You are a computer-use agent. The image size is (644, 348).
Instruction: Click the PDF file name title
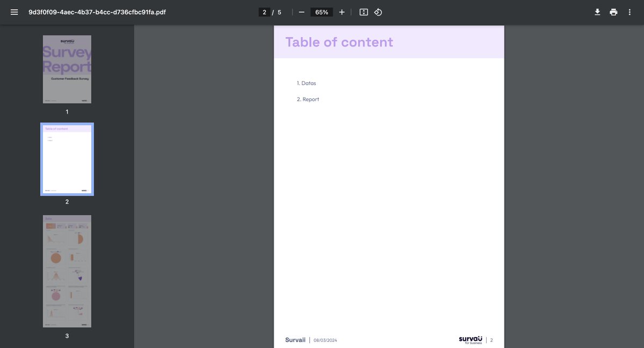pos(97,12)
